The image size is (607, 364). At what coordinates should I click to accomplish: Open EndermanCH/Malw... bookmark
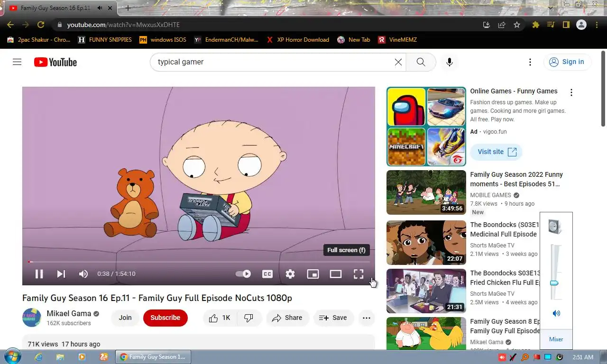coord(227,40)
